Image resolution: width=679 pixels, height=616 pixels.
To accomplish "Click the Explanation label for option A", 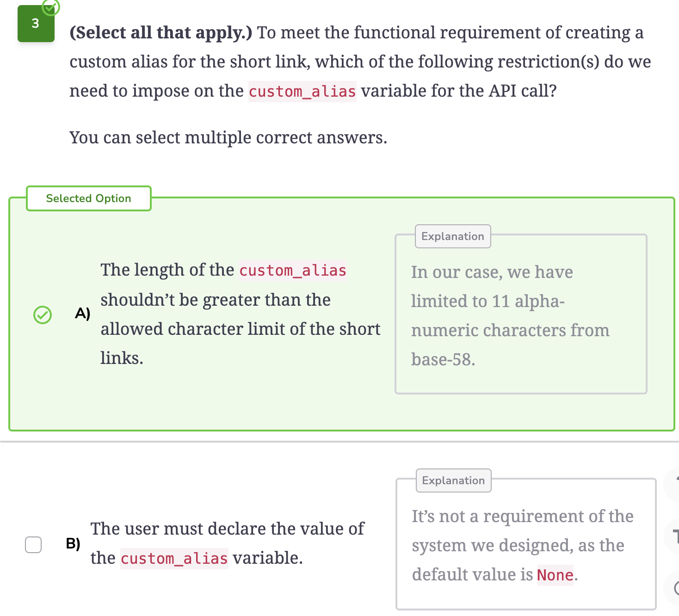I will pos(453,236).
